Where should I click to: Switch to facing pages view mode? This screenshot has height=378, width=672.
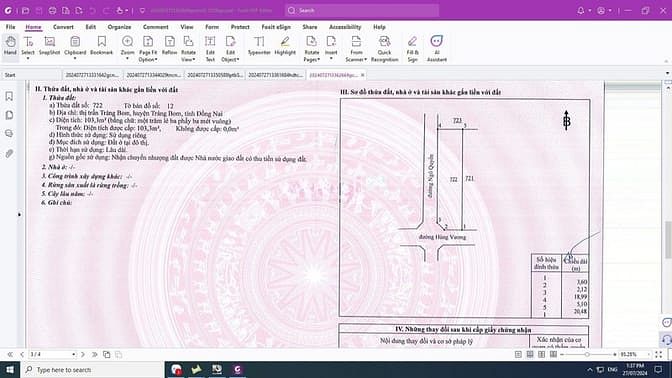point(542,354)
